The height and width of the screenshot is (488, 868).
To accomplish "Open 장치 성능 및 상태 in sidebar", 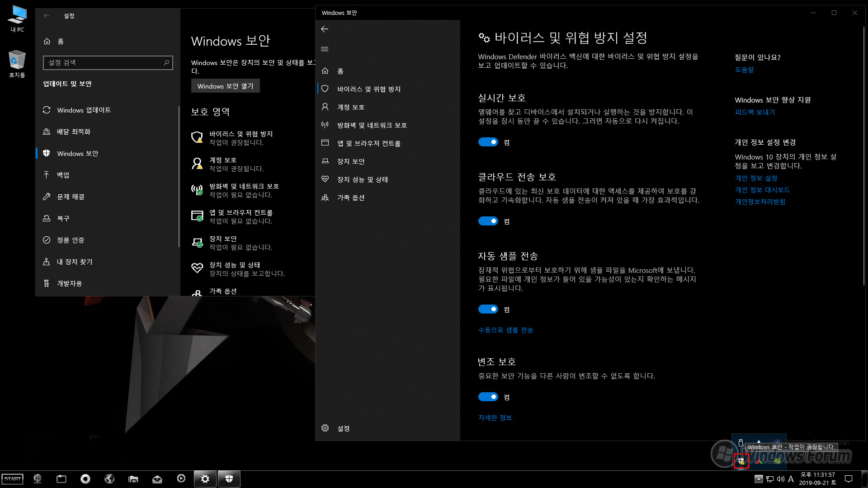I will coord(388,179).
